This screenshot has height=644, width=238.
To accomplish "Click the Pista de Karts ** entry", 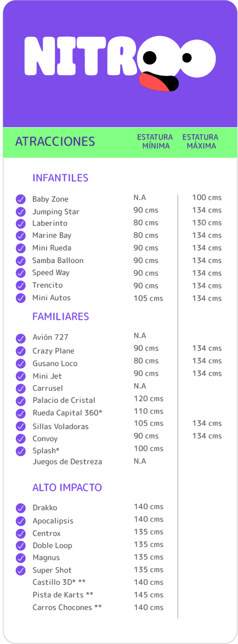I will point(63,595).
